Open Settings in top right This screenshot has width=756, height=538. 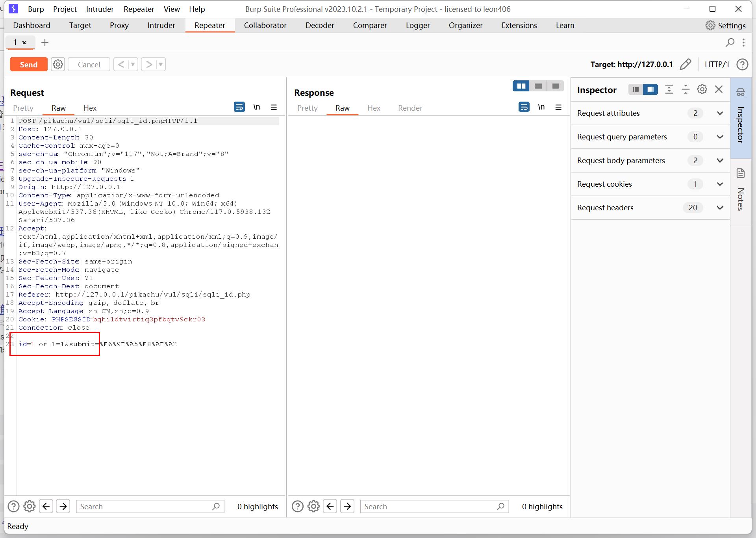725,26
